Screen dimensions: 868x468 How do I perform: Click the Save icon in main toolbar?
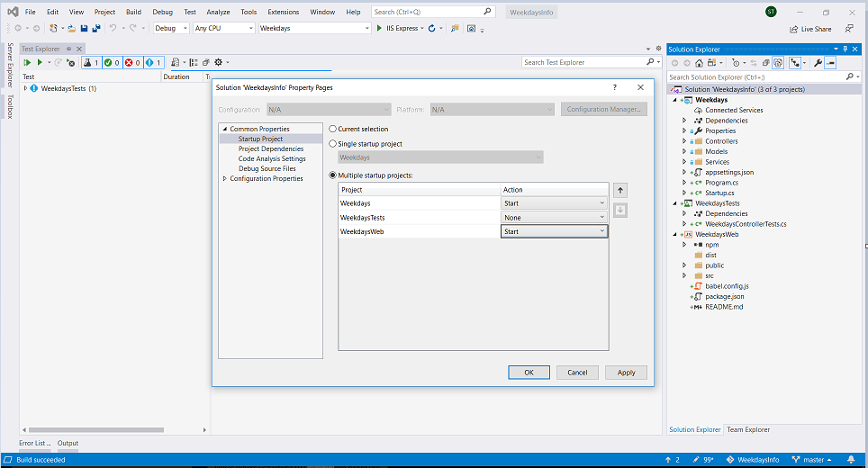tap(84, 28)
